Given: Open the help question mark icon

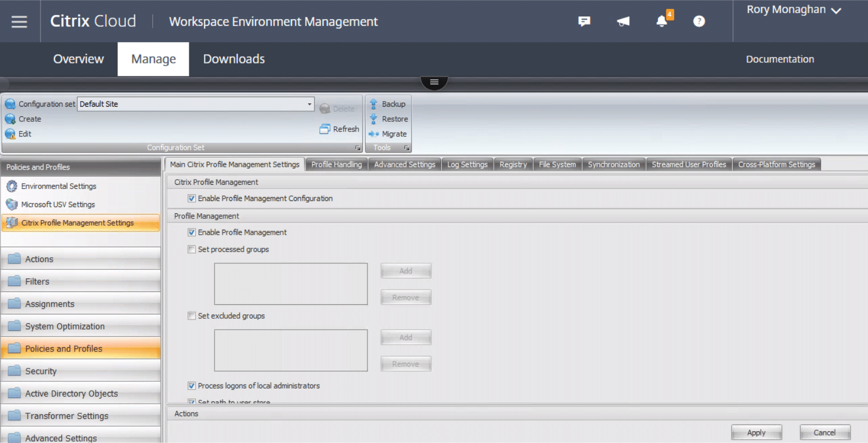Looking at the screenshot, I should tap(699, 21).
